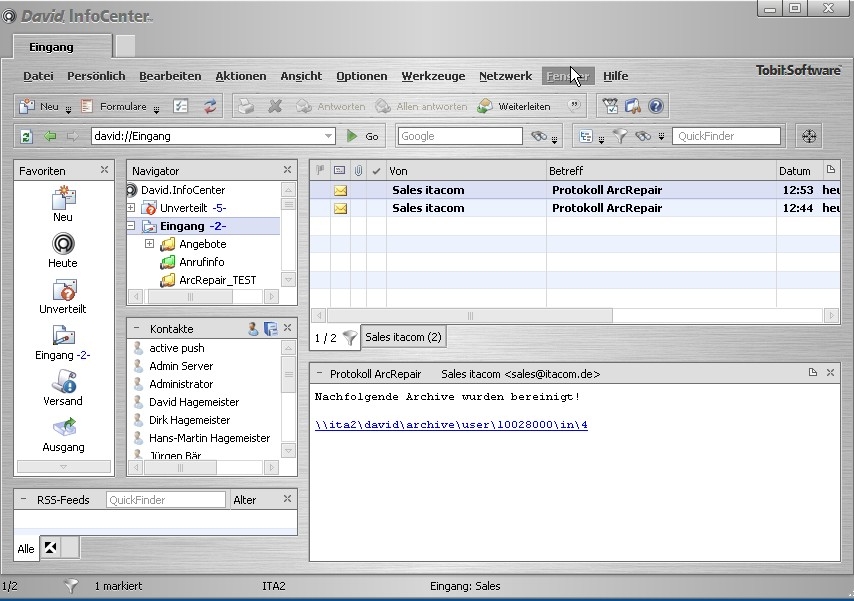The width and height of the screenshot is (854, 601).
Task: Click the red-blue synchronize arrows icon
Action: coord(210,106)
